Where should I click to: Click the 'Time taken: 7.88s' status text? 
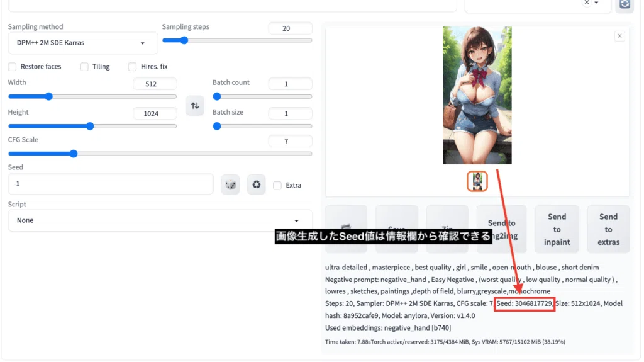348,342
